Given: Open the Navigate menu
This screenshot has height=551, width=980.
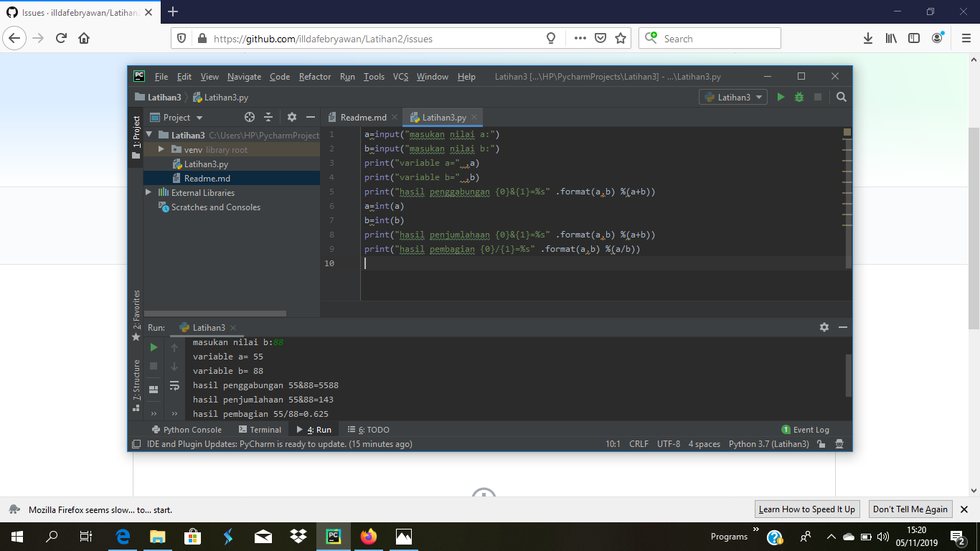Looking at the screenshot, I should (x=245, y=77).
